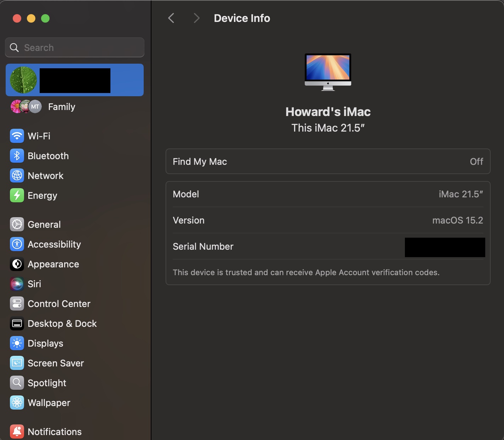Click the Off value for Find My Mac
504x440 pixels.
pyautogui.click(x=476, y=161)
